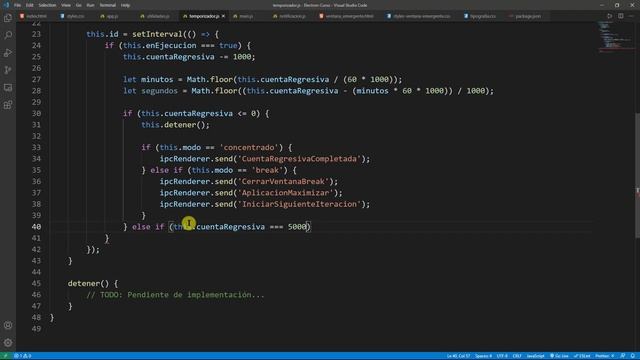Open the Run menu

coord(91,5)
